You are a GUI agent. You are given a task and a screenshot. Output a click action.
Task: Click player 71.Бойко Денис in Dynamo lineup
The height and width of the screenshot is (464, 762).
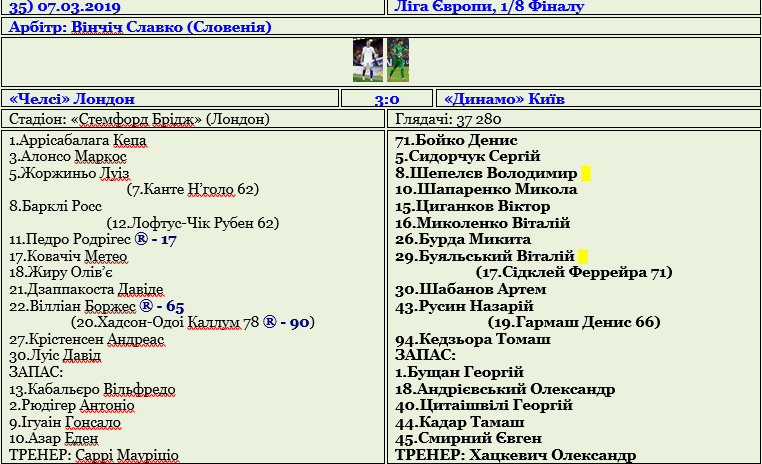coord(456,140)
